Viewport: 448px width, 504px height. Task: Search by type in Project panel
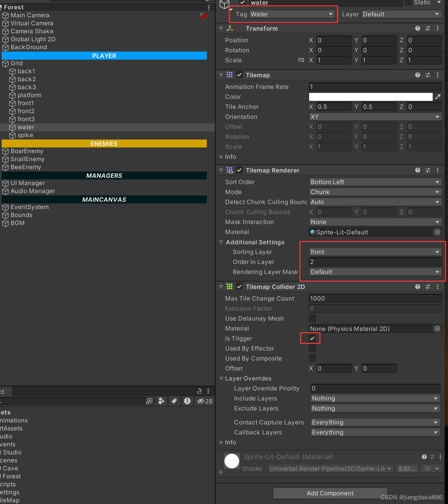click(162, 401)
